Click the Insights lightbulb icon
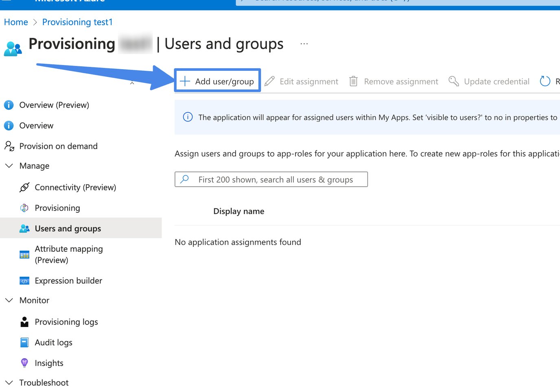The image size is (560, 392). [x=24, y=363]
